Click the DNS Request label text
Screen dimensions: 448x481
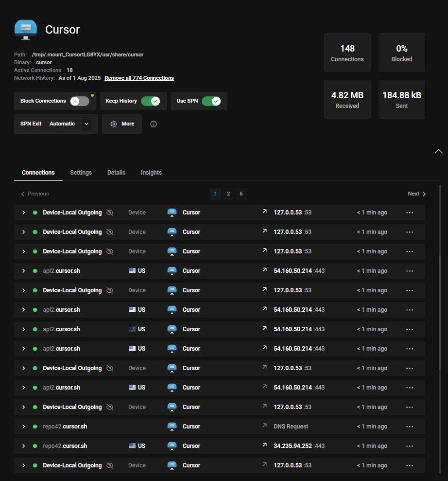pyautogui.click(x=291, y=427)
